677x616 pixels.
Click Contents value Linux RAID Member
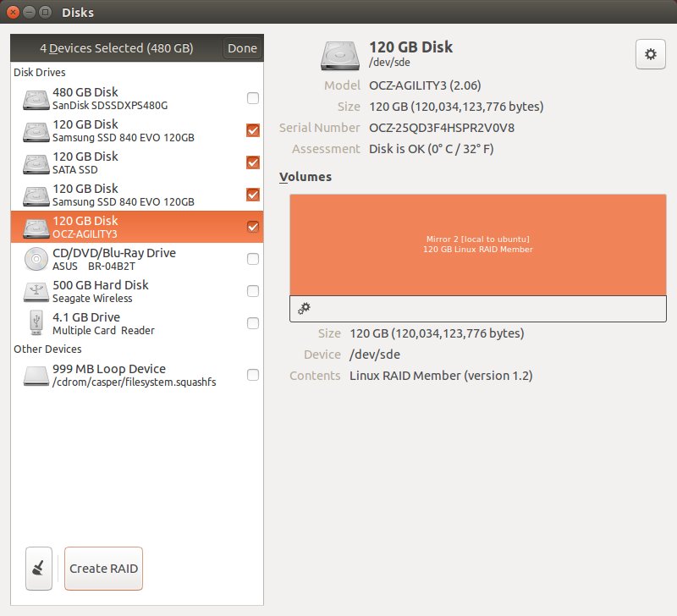pos(441,376)
